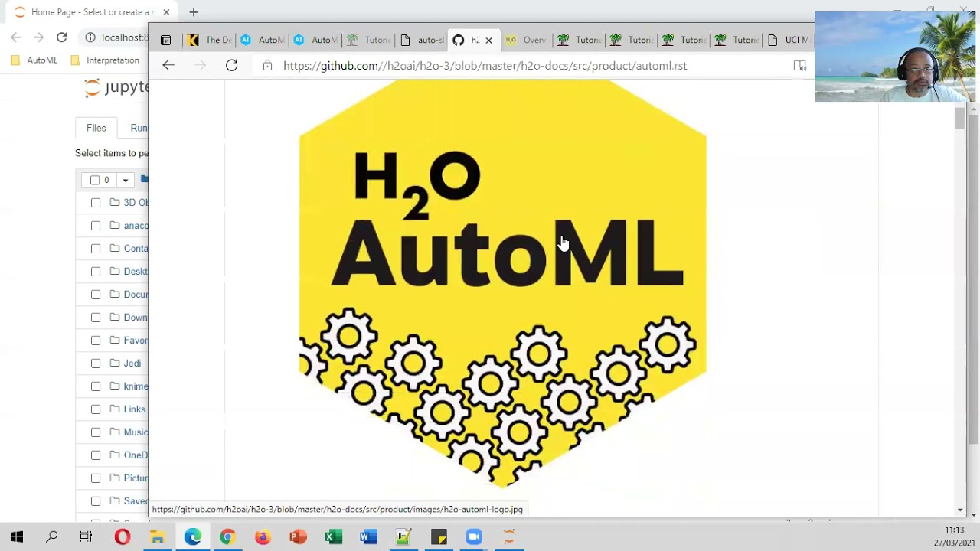Click the Jupyter logo
980x551 pixels.
pos(116,87)
